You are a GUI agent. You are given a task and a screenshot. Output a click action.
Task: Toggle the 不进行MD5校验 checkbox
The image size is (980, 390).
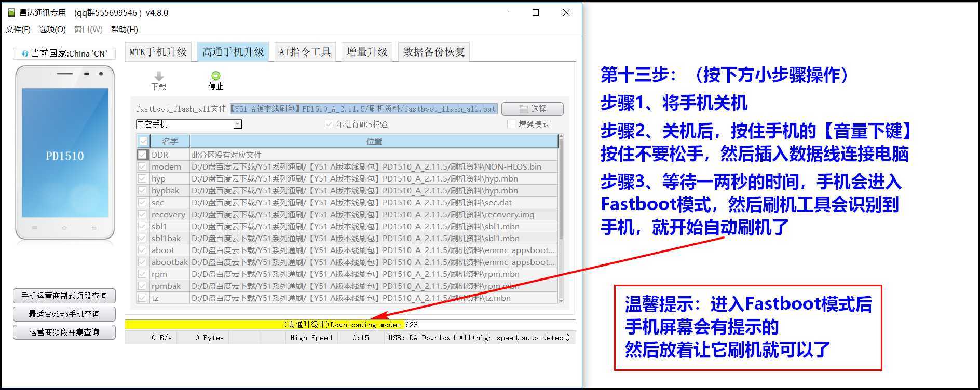point(329,124)
